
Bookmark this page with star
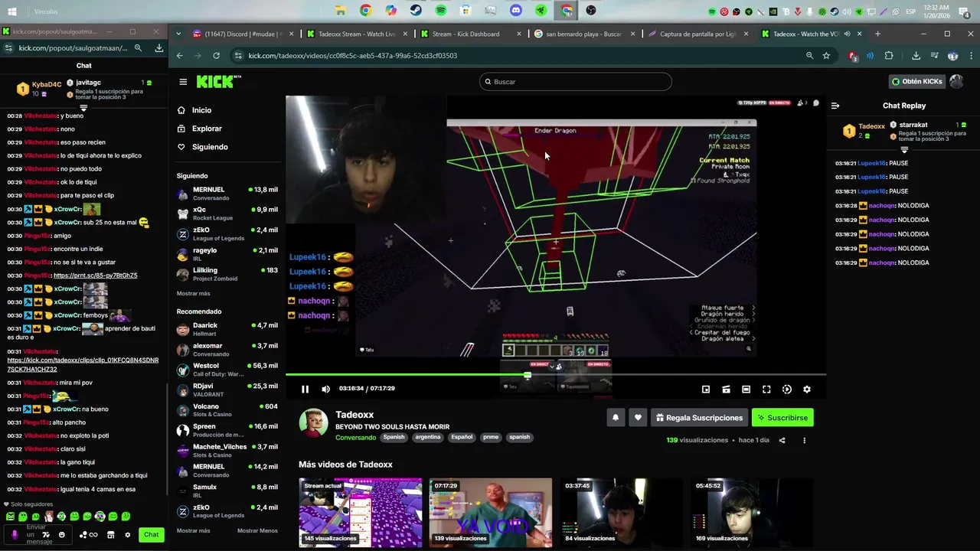[x=826, y=56]
